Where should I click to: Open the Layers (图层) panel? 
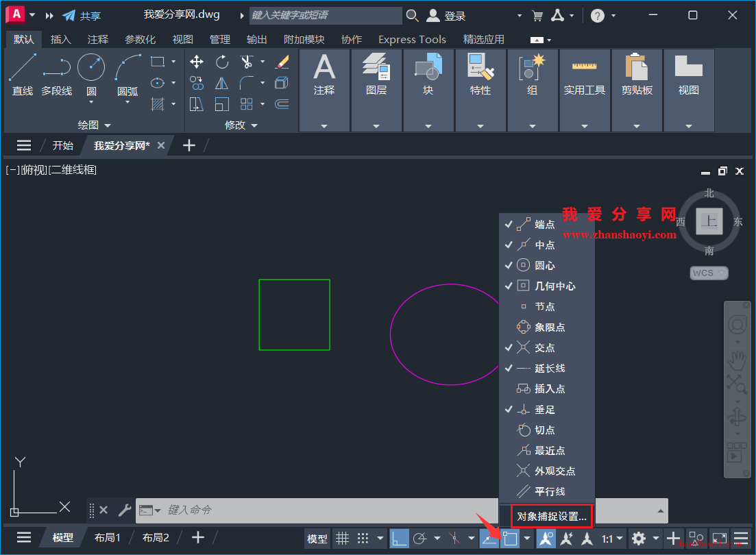376,90
